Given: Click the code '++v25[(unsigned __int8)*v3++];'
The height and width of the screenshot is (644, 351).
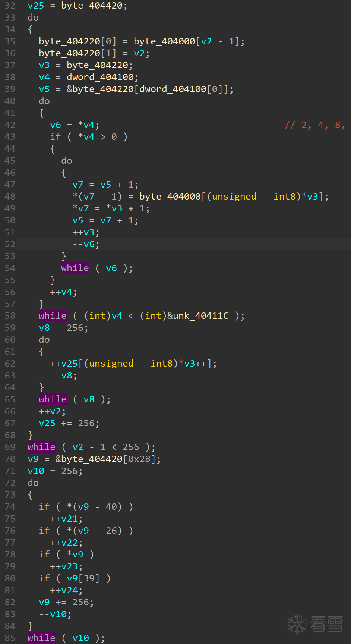Looking at the screenshot, I should (133, 364).
